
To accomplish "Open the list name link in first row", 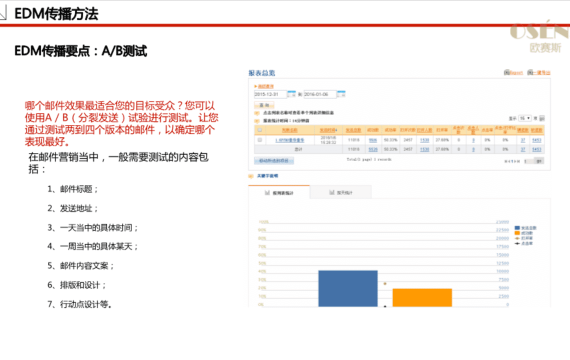I will tap(289, 140).
